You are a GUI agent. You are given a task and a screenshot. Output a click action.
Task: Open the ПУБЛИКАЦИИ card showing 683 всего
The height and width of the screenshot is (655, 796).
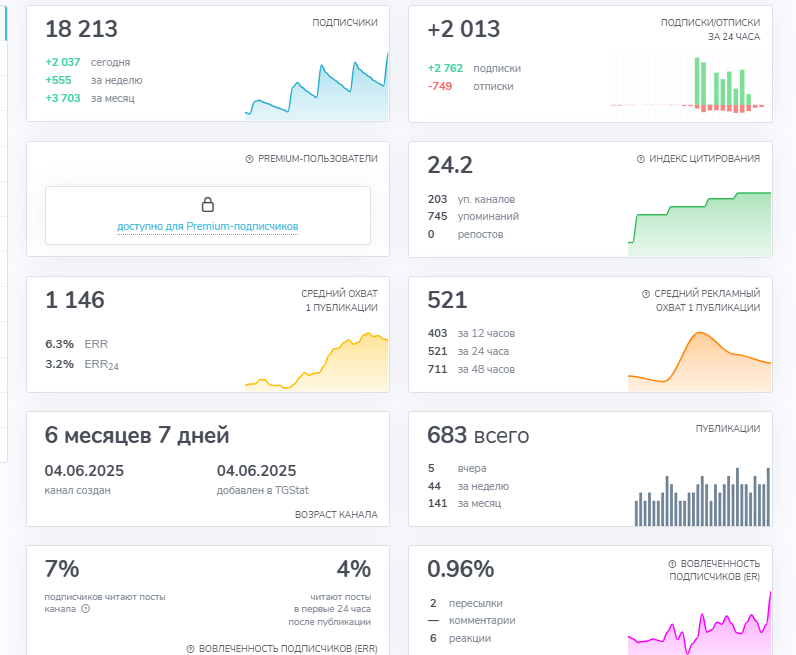(x=590, y=469)
